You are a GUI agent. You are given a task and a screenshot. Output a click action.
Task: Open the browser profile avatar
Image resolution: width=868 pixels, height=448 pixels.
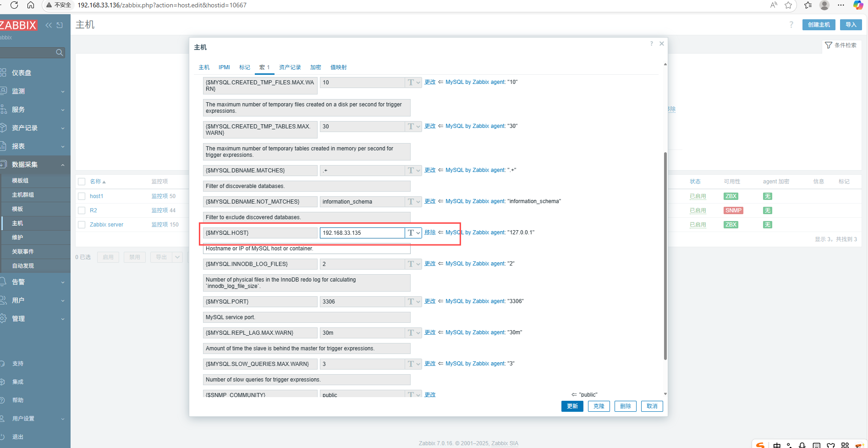point(824,5)
